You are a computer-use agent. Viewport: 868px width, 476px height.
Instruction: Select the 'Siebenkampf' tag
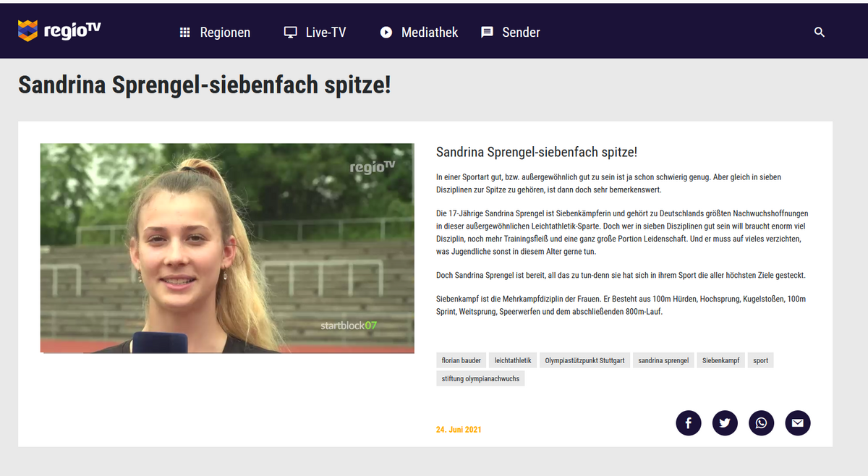721,360
